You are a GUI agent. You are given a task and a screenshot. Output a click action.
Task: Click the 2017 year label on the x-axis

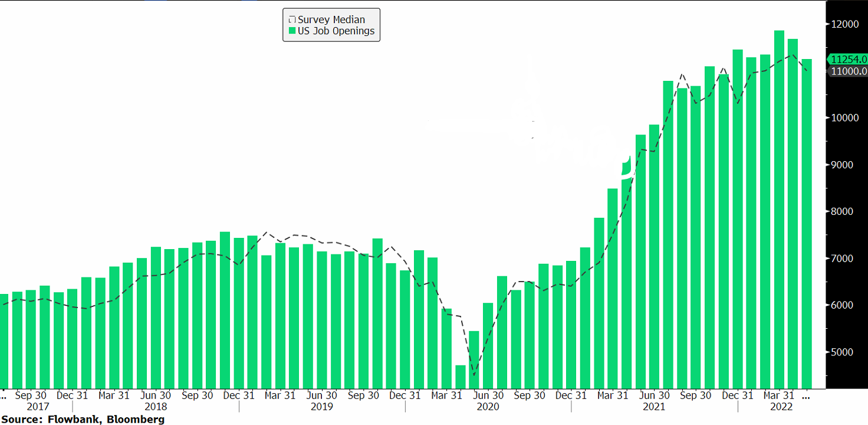point(38,407)
